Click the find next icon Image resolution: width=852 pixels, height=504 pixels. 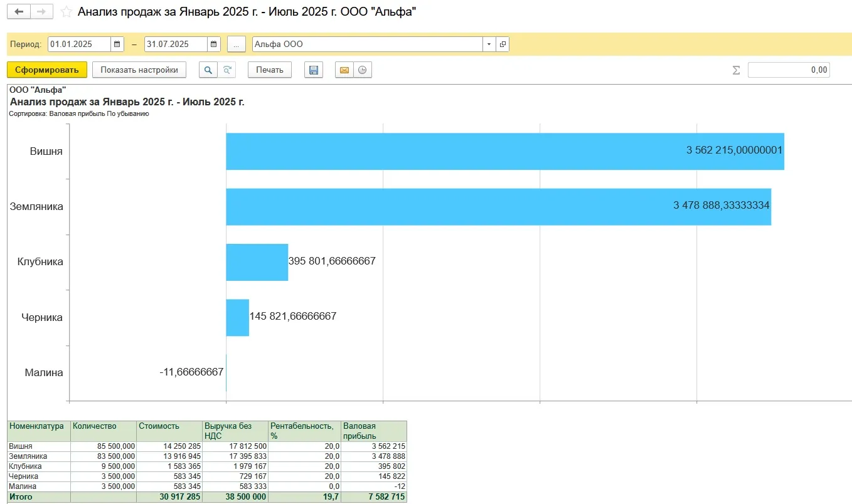click(226, 70)
